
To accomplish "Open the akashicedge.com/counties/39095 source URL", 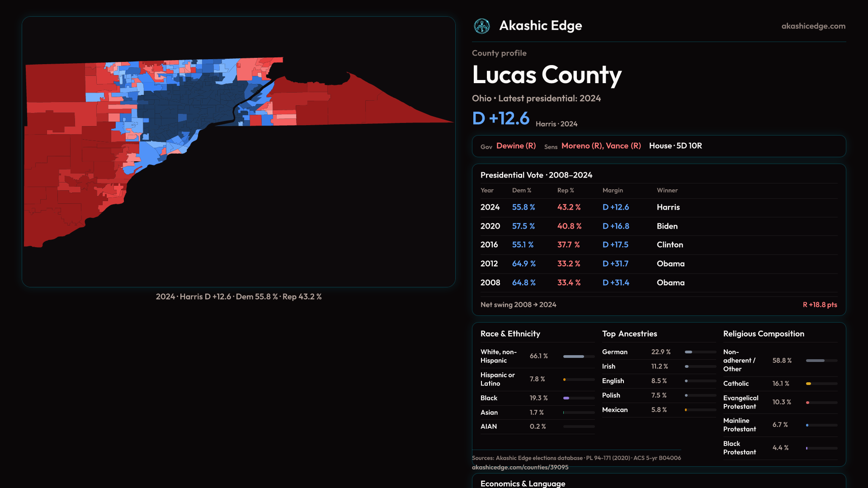I will pos(520,467).
